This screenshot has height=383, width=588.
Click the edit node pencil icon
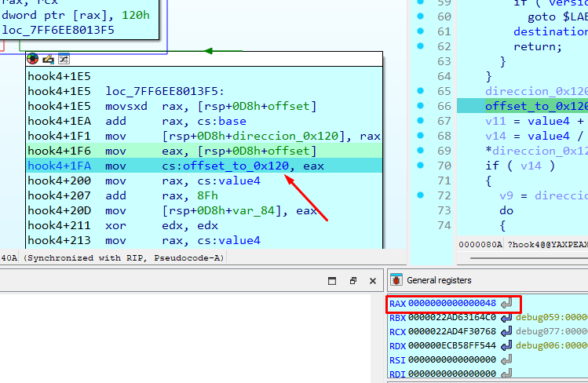(49, 59)
